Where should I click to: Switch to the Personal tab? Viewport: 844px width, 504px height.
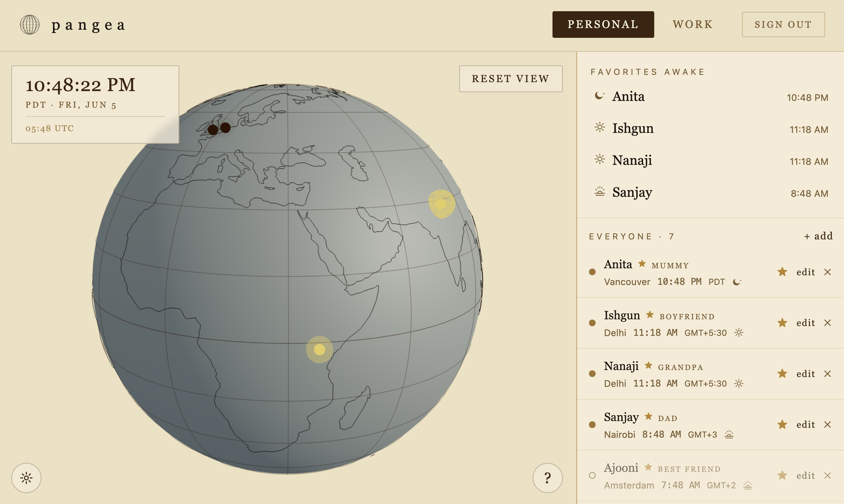pos(603,24)
